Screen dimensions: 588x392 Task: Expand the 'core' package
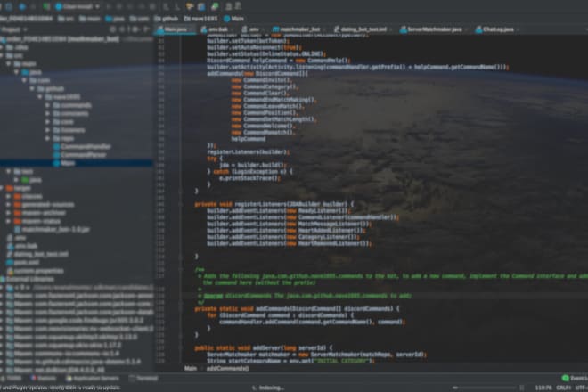47,121
